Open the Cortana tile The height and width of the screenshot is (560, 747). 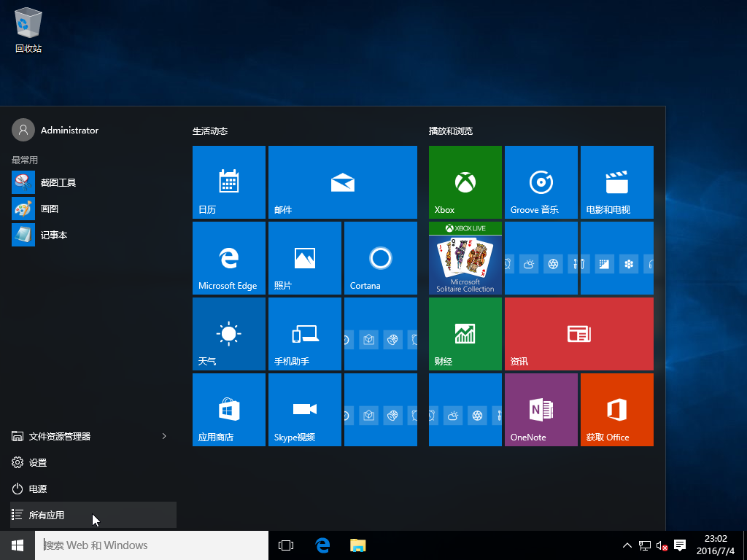[x=381, y=258]
